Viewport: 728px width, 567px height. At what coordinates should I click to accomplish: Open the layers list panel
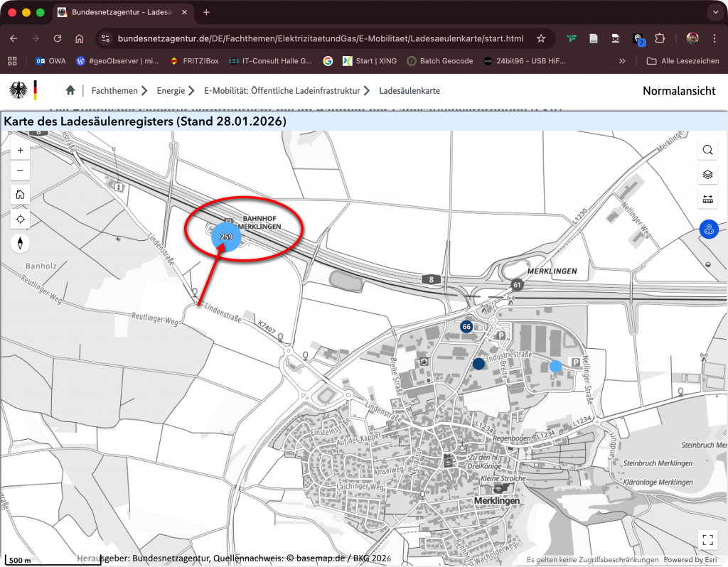pyautogui.click(x=707, y=174)
